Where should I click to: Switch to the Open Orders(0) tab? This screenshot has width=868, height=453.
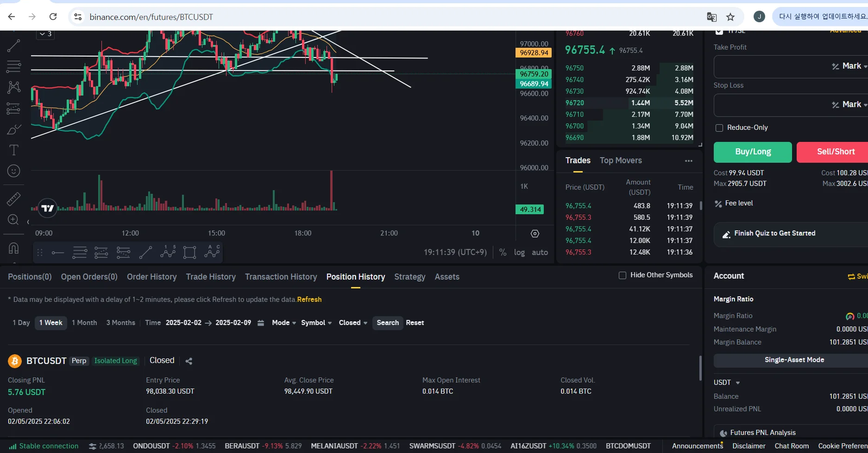pos(89,277)
